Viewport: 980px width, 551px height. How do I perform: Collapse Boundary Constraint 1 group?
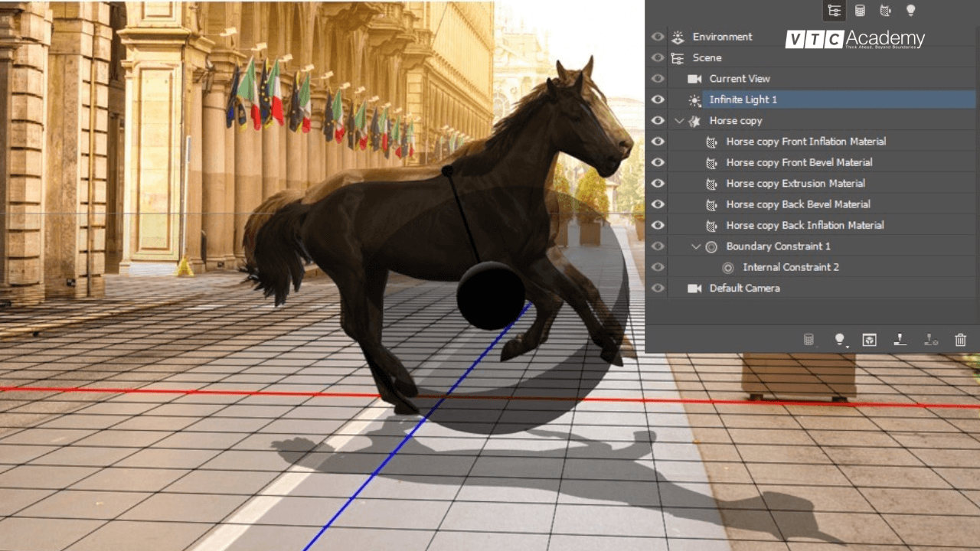point(696,246)
